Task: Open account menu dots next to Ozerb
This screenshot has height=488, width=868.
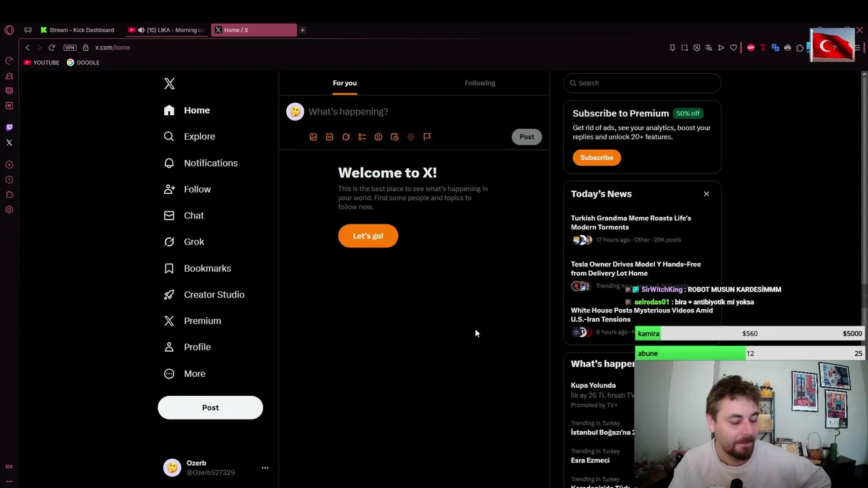Action: click(265, 468)
